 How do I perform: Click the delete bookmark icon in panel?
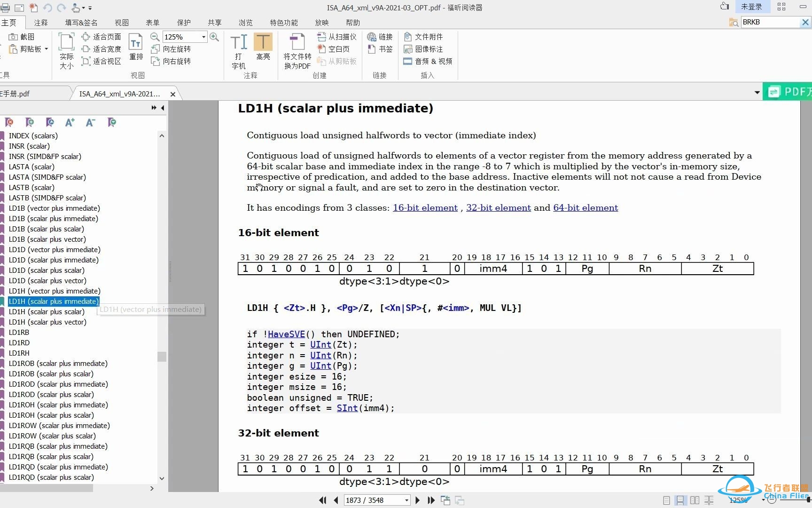[x=9, y=122]
